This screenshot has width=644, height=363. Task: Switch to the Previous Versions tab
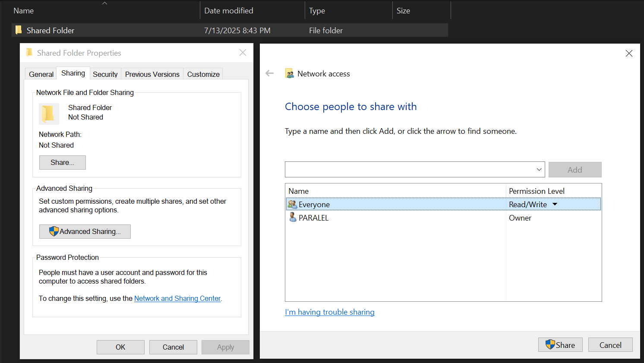[152, 74]
